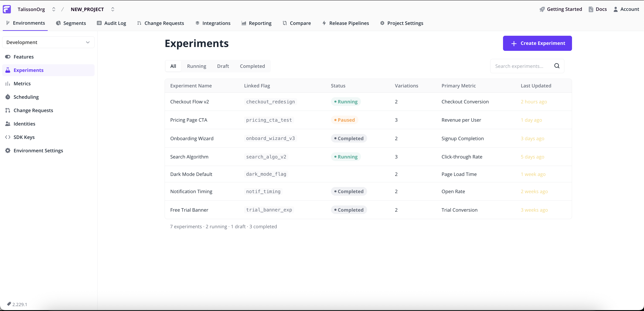644x311 pixels.
Task: Expand the organization switcher next to TalissonOrg
Action: click(54, 9)
